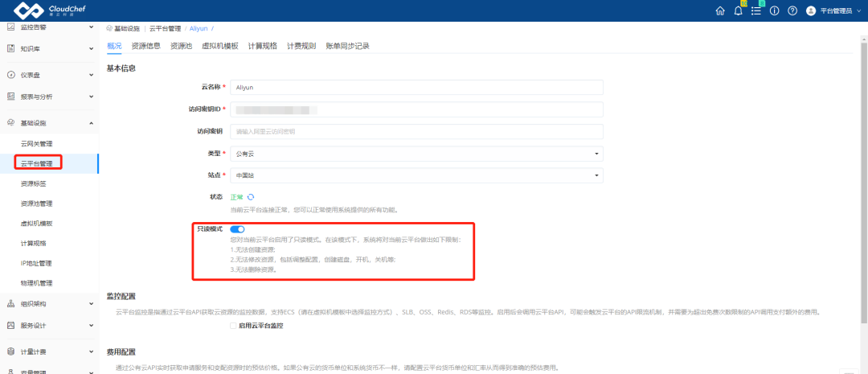Open 虚拟机模板 in sidebar menu
The width and height of the screenshot is (868, 374).
pos(36,224)
